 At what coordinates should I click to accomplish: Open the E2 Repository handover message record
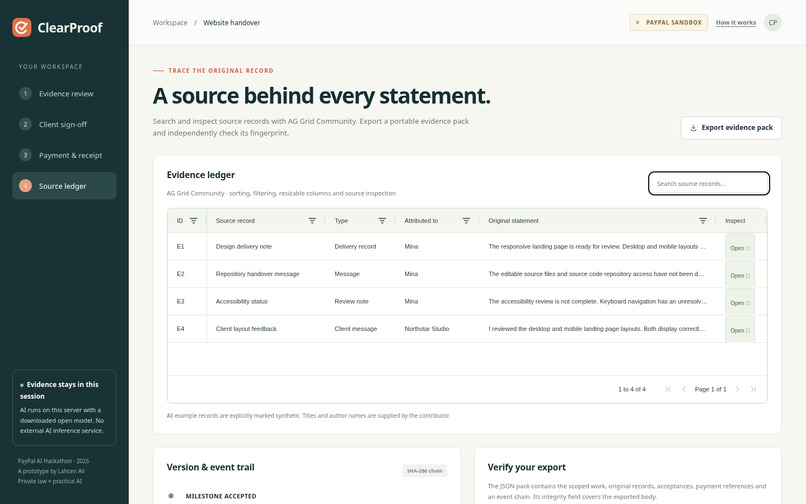click(x=740, y=275)
